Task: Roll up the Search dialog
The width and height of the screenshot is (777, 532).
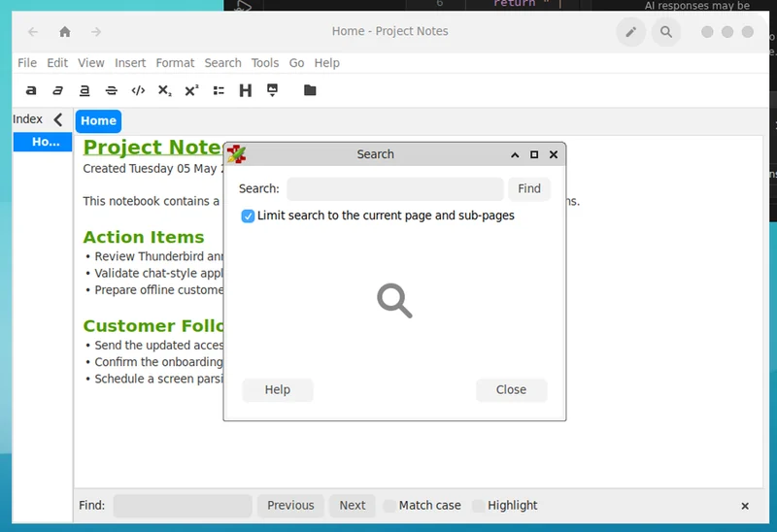Action: click(x=515, y=154)
